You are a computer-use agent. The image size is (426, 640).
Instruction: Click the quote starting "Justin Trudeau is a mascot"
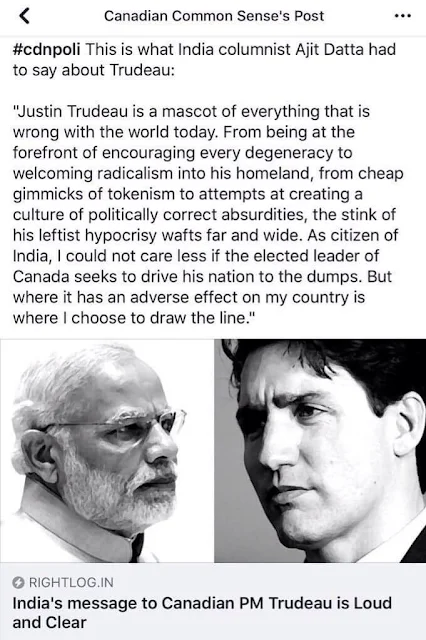208,214
